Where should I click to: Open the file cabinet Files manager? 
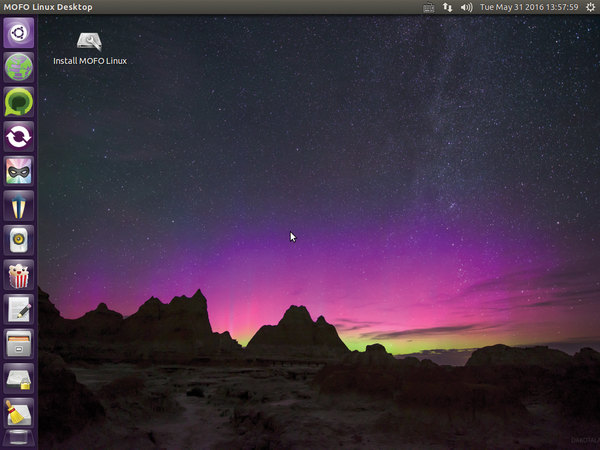(19, 344)
